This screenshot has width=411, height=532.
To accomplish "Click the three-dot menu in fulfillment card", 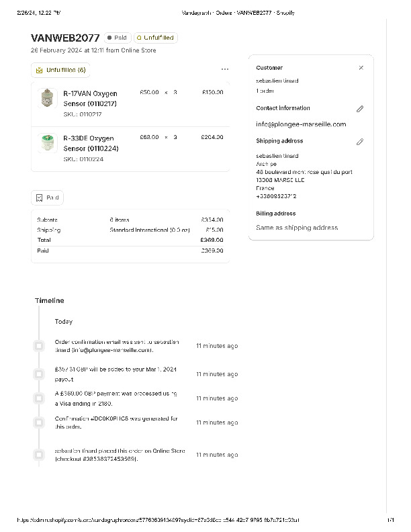I will coord(224,69).
